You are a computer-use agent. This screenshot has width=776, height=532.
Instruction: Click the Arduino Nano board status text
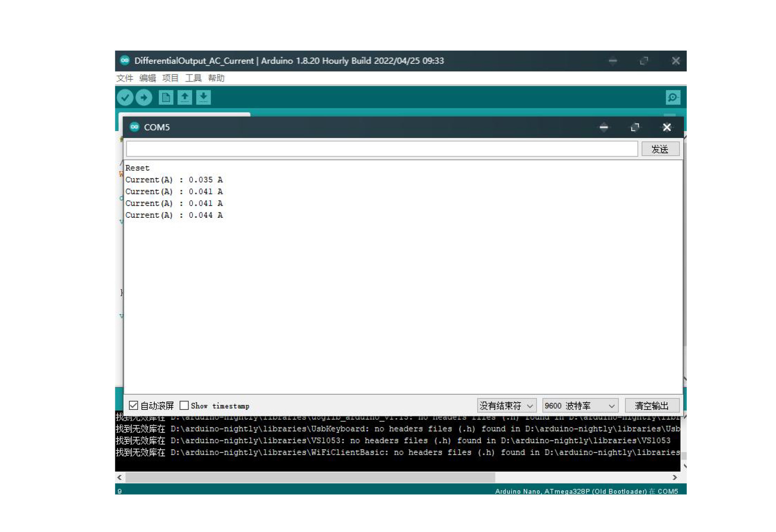pos(586,491)
